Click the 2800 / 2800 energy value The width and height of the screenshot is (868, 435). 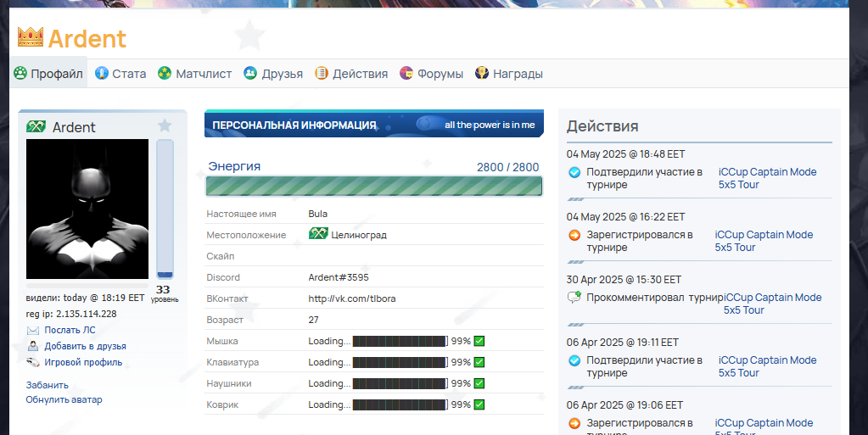507,167
